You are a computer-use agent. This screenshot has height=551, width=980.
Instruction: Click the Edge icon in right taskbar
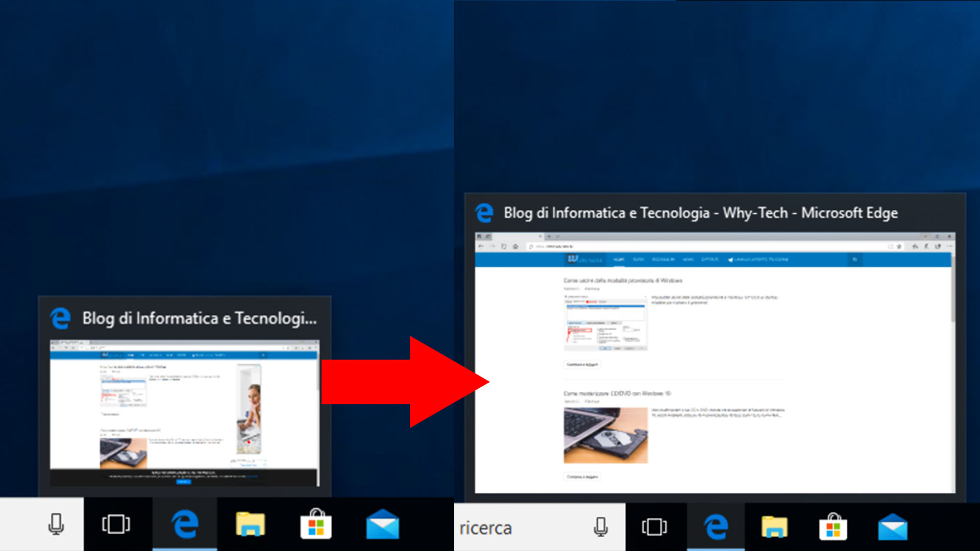point(716,528)
